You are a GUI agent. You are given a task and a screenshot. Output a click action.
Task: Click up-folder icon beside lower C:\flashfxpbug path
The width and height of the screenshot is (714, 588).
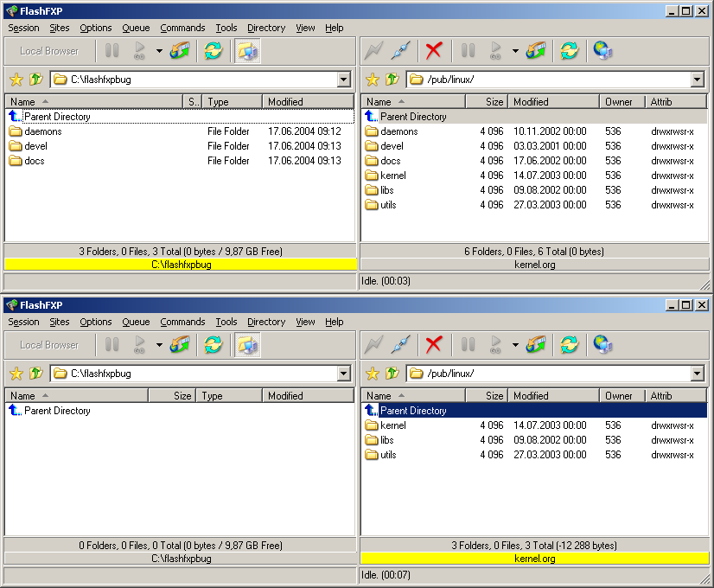tap(35, 374)
